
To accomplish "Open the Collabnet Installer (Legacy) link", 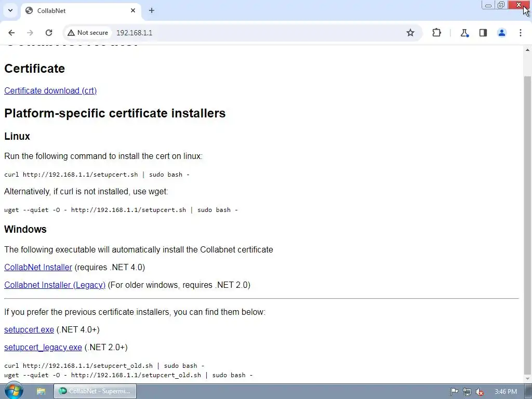I will pos(55,285).
